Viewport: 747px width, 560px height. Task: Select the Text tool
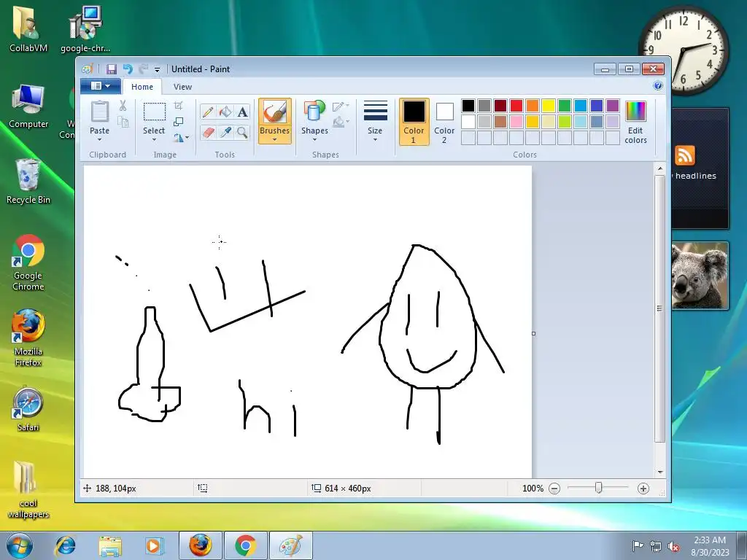point(242,112)
